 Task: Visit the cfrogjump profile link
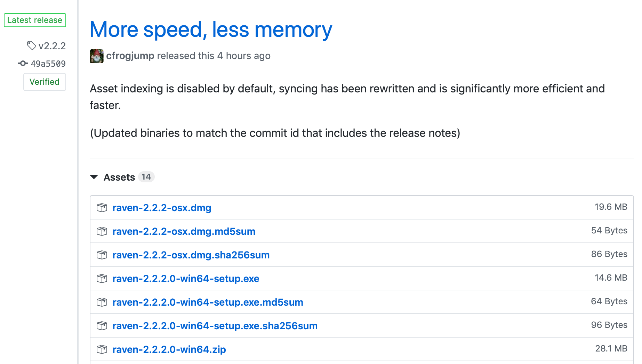130,56
